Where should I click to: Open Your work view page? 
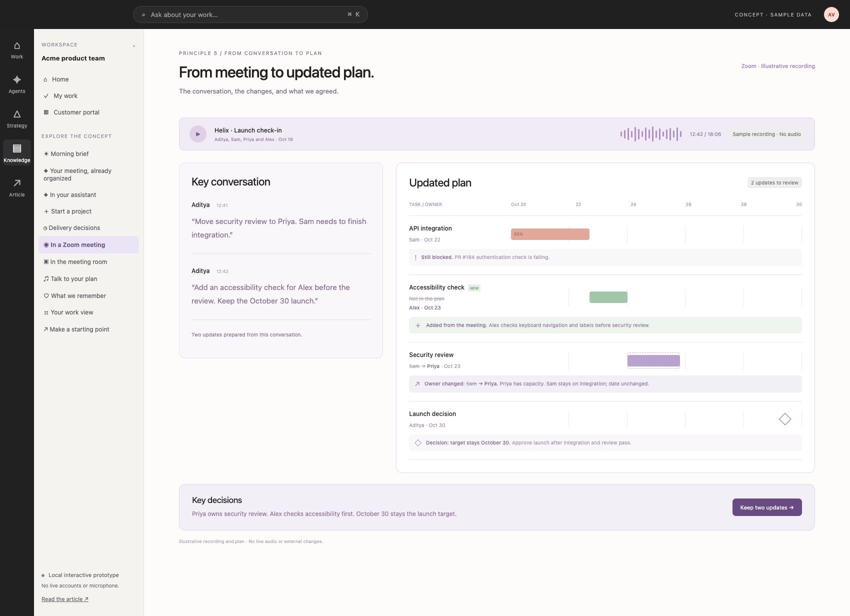click(x=88, y=312)
